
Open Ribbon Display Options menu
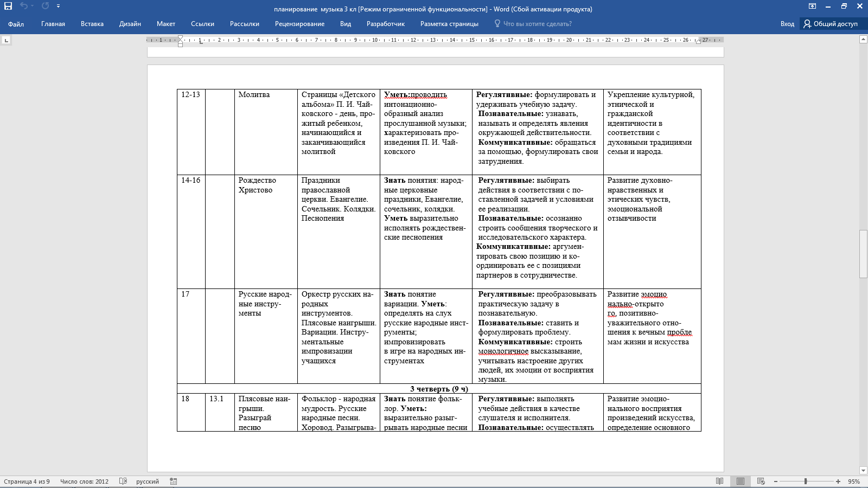(x=812, y=6)
